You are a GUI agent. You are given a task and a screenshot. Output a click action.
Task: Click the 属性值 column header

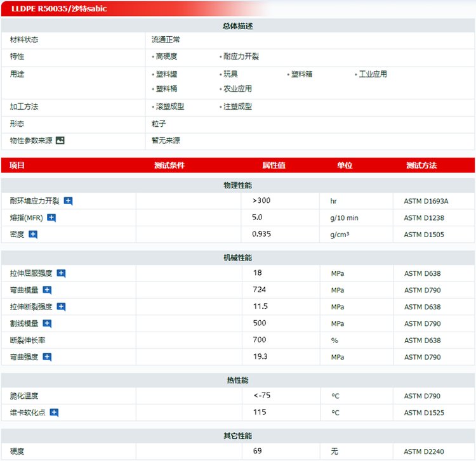pos(274,166)
